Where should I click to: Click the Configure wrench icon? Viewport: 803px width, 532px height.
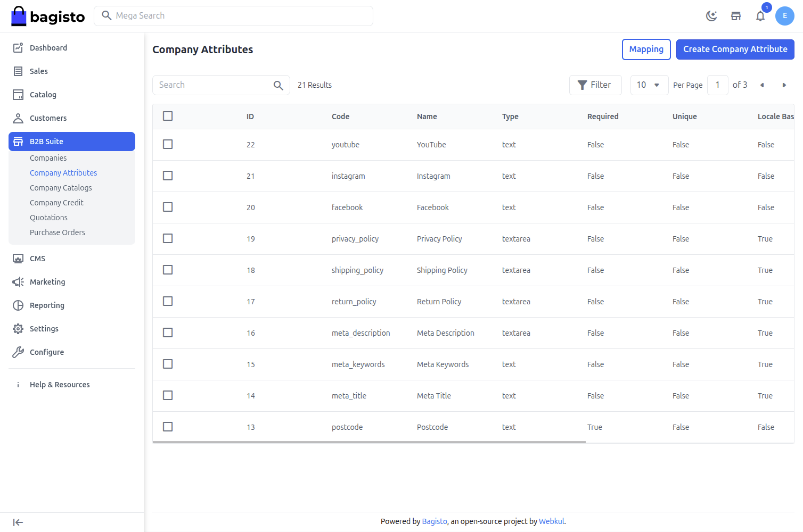tap(18, 352)
